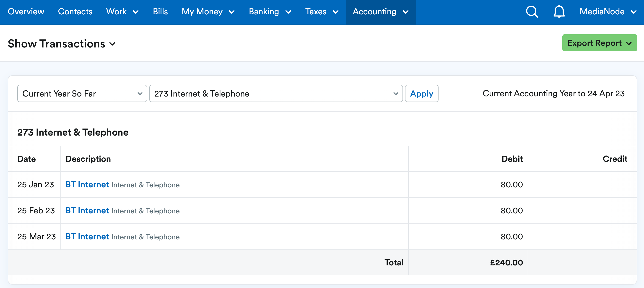Open the Accounting menu
The height and width of the screenshot is (288, 644).
(x=381, y=12)
